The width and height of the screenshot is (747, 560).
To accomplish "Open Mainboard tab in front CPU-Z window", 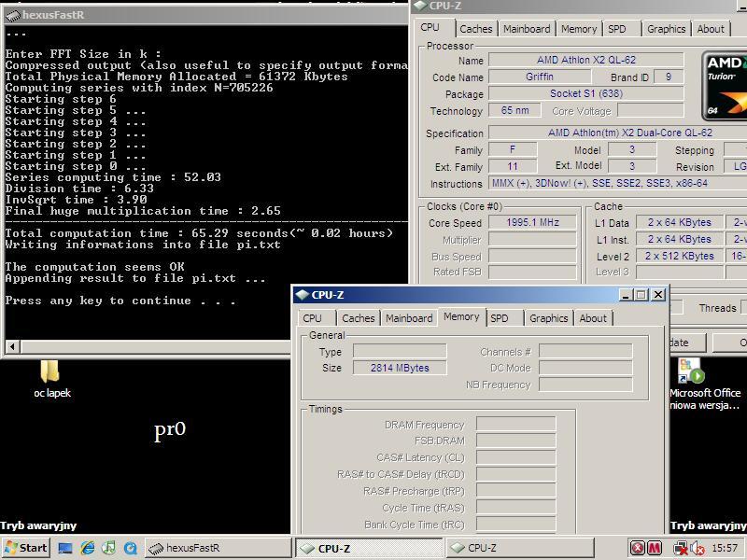I will click(409, 318).
